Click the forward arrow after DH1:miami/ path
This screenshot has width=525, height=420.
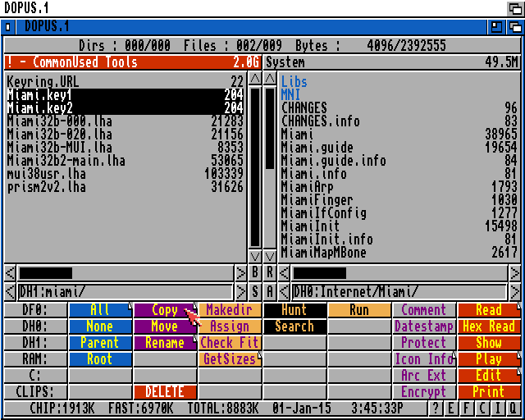(240, 292)
